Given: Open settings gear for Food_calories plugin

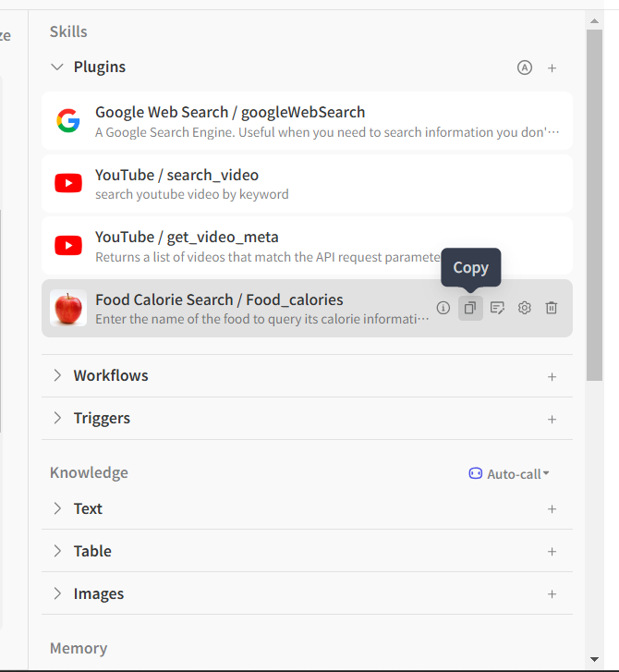Looking at the screenshot, I should point(525,308).
